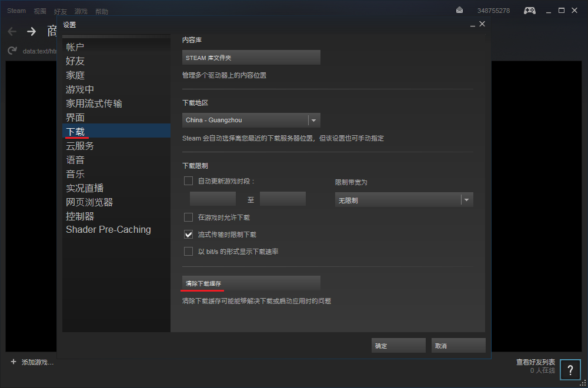Select the 云服务 settings category
588x388 pixels.
[x=116, y=146]
